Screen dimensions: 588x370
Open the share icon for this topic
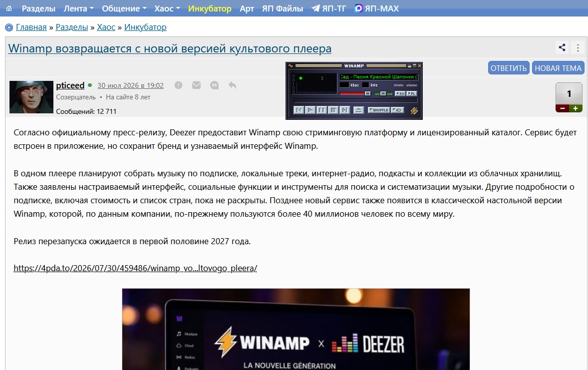[562, 47]
